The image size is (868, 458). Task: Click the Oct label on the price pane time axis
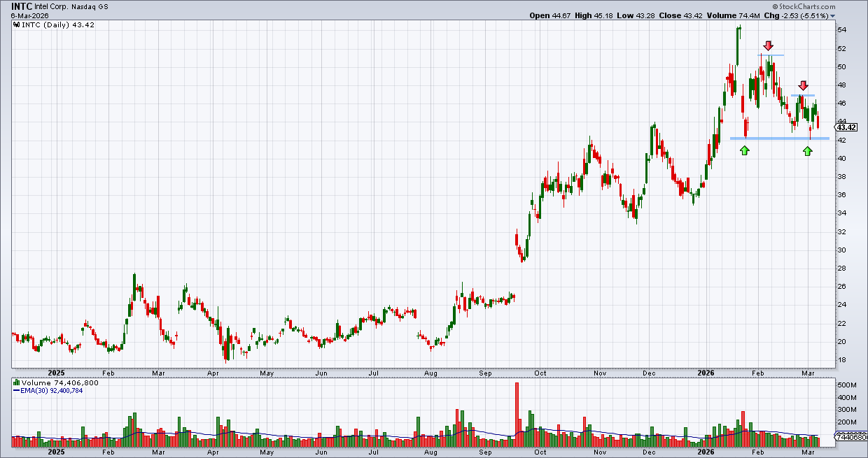pyautogui.click(x=541, y=373)
